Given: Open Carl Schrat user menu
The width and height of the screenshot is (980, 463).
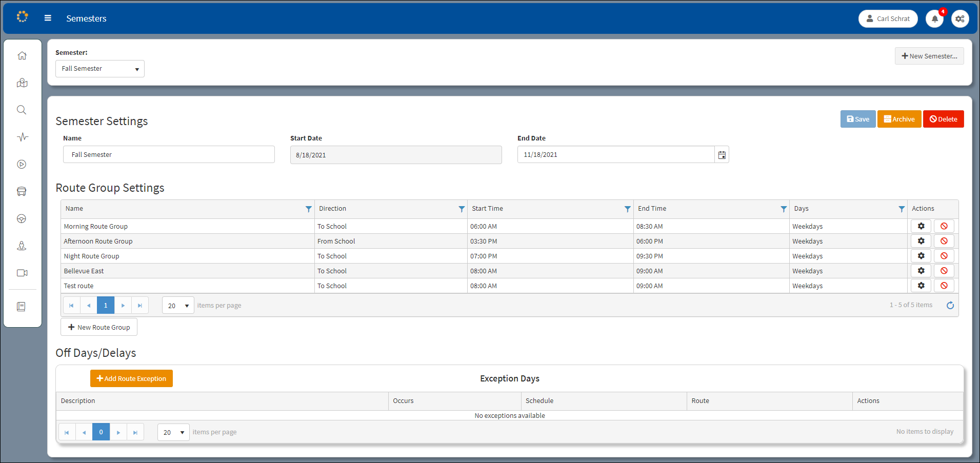Looking at the screenshot, I should click(888, 19).
